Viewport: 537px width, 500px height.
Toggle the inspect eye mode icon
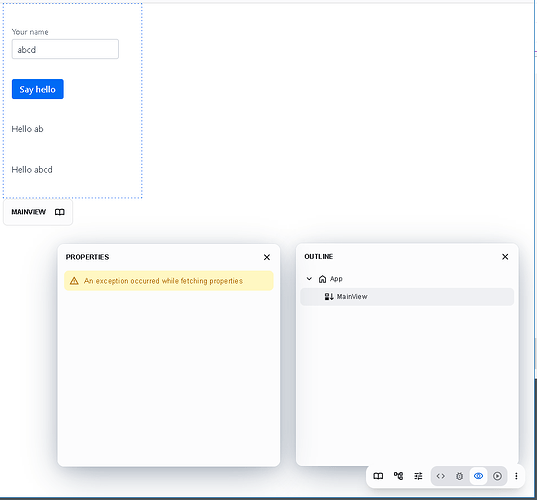pos(478,476)
